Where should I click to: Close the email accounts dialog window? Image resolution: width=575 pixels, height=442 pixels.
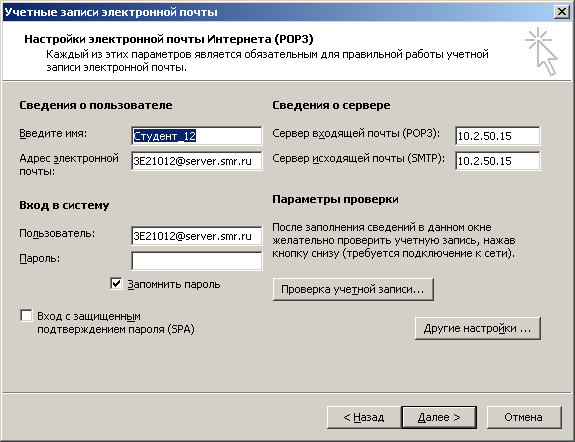[562, 12]
